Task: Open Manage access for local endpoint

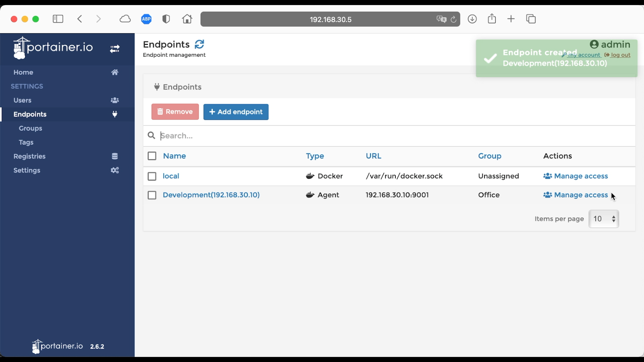Action: tap(576, 176)
